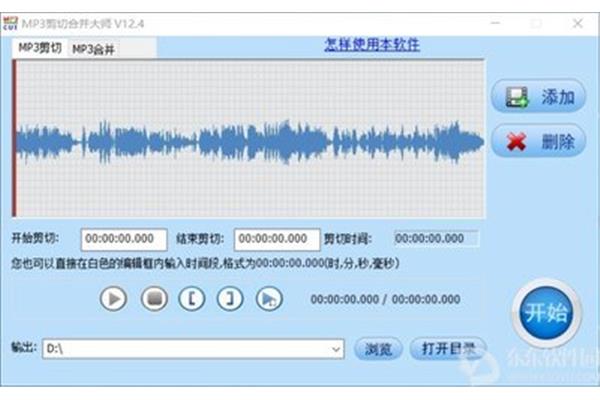Click the 删除 delete button
600x400 pixels.
pos(538,141)
